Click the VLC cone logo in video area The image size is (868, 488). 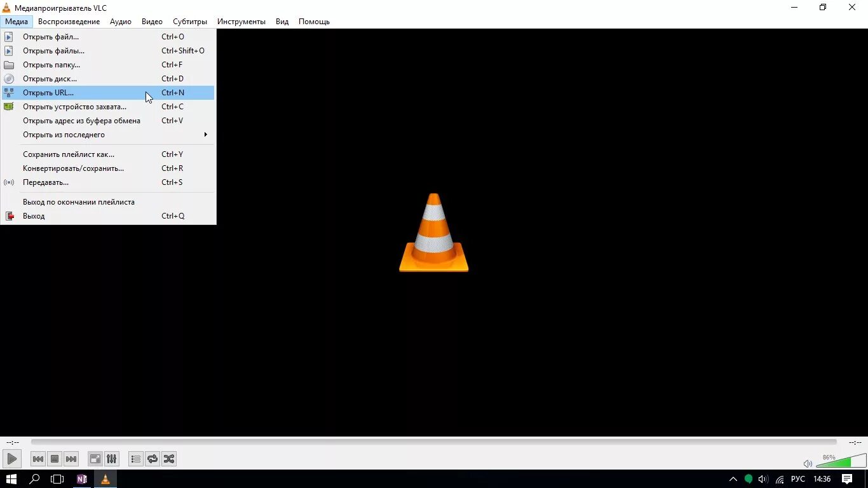(434, 233)
